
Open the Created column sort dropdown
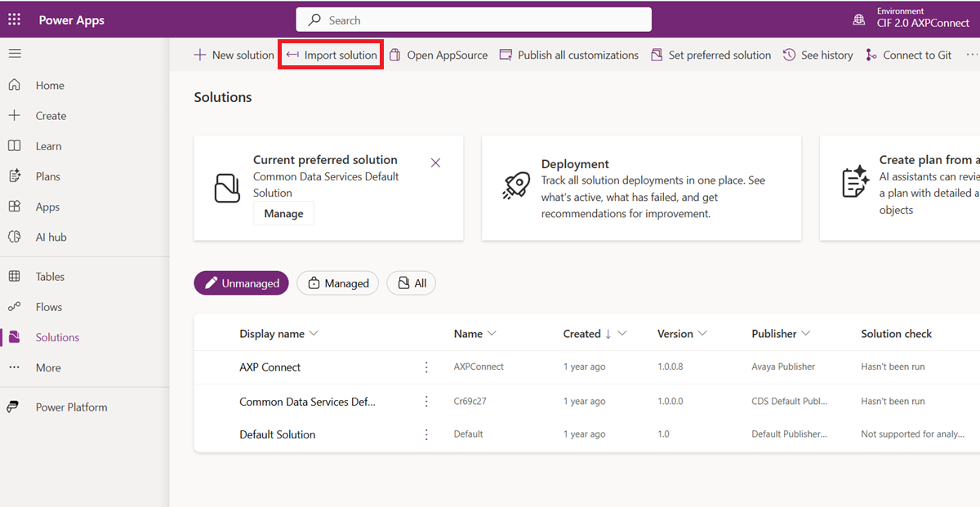point(622,334)
